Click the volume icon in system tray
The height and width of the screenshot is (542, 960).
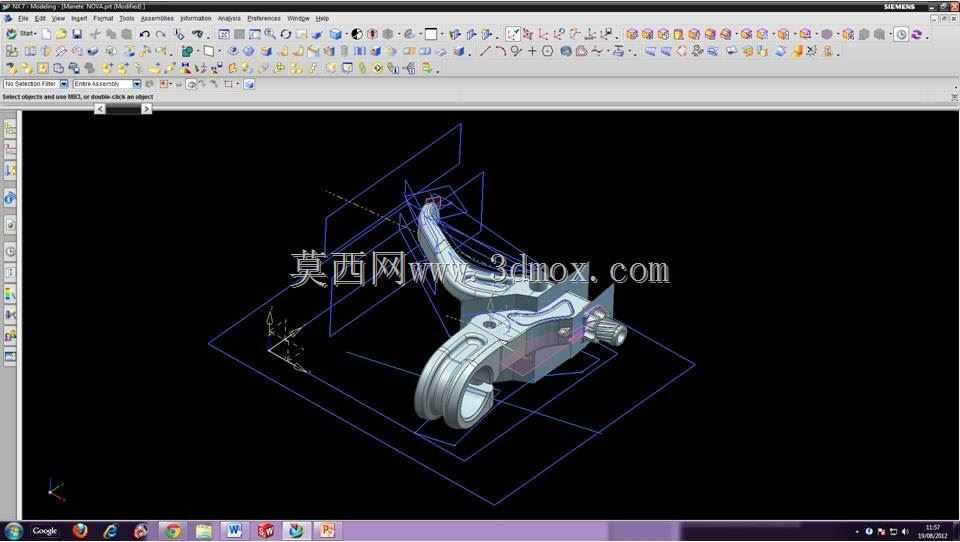click(x=905, y=532)
